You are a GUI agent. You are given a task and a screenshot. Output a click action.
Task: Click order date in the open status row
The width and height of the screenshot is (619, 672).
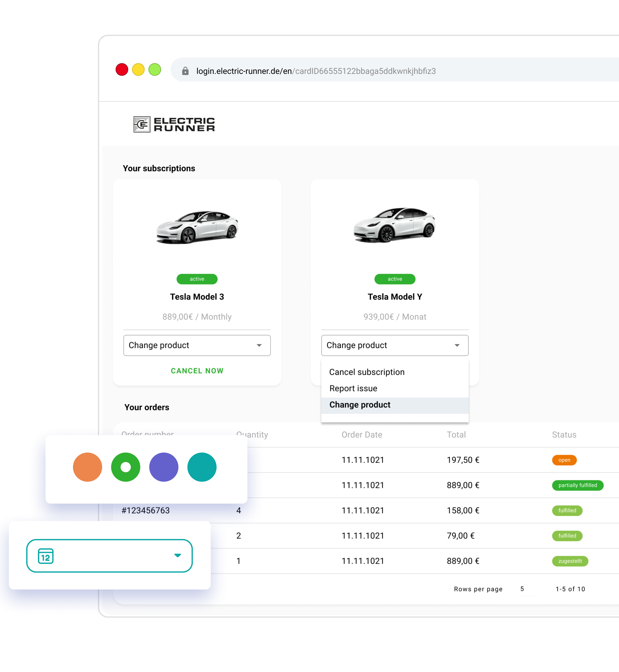(x=363, y=460)
